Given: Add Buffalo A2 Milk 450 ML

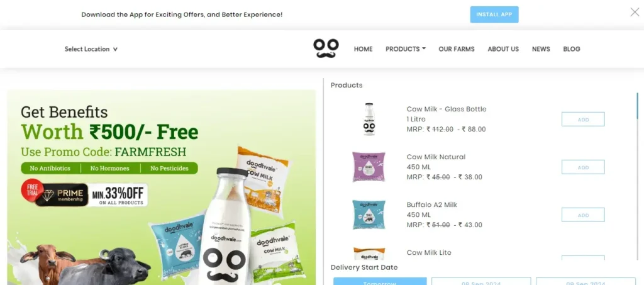Looking at the screenshot, I should (x=583, y=215).
